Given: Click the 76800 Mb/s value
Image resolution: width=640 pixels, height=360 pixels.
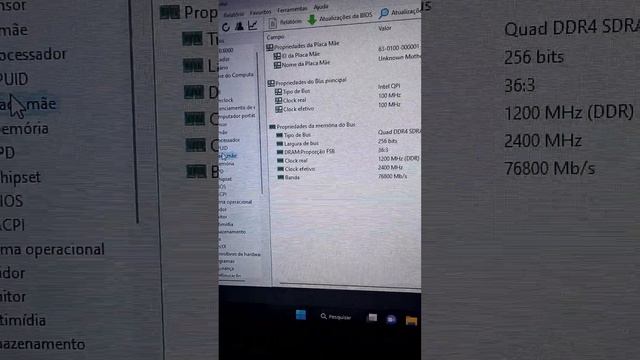Looking at the screenshot, I should (393, 176).
